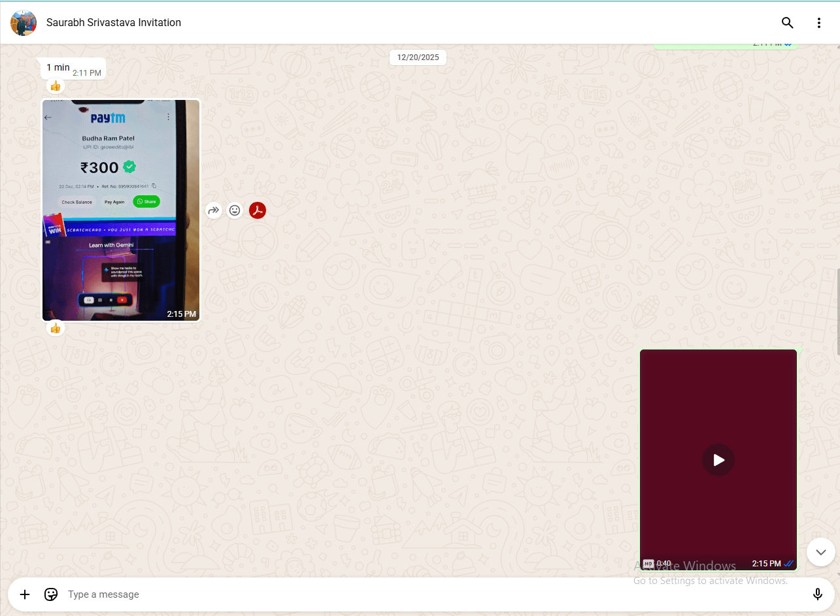Click the red Adobe Acrobat icon

pos(258,210)
